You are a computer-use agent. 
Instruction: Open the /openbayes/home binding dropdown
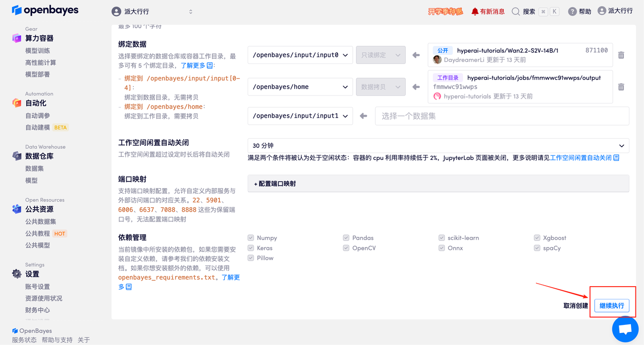click(x=300, y=87)
